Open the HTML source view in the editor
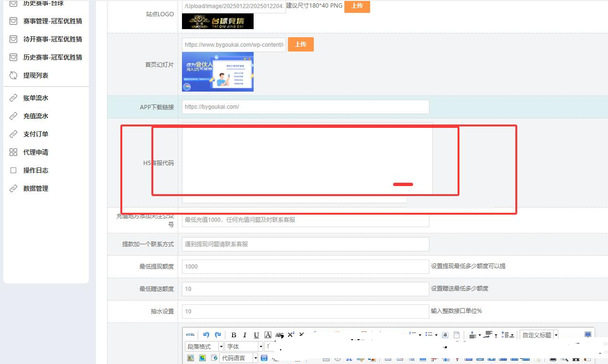Image resolution: width=608 pixels, height=364 pixels. coord(190,334)
